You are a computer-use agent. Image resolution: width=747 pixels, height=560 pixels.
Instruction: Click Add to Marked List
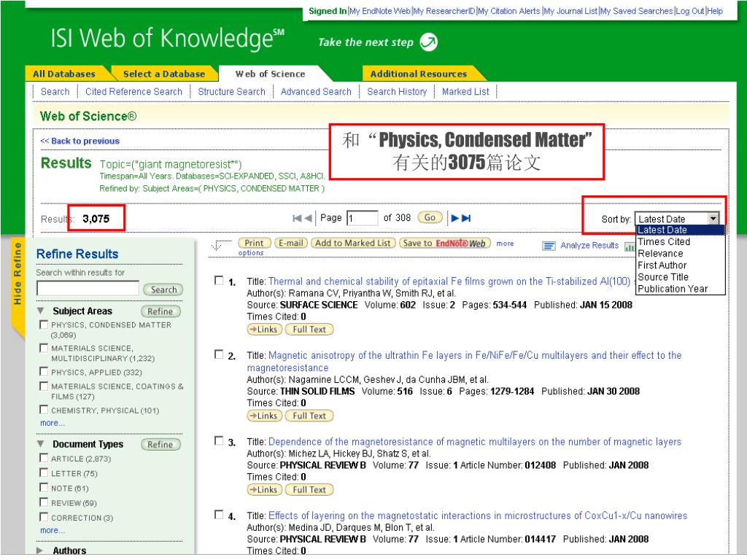[353, 243]
